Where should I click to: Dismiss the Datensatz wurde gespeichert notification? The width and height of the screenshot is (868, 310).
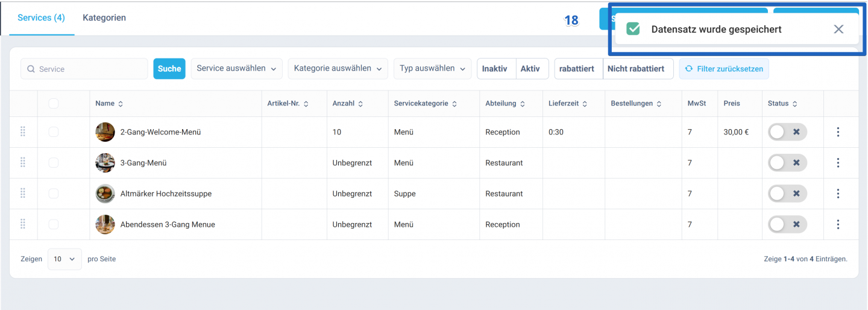tap(838, 29)
